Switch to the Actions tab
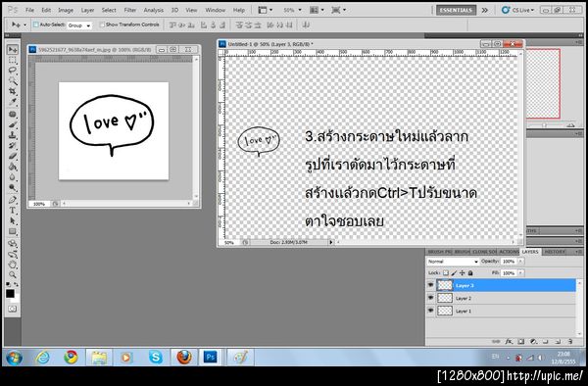Image resolution: width=588 pixels, height=386 pixels. pyautogui.click(x=509, y=252)
